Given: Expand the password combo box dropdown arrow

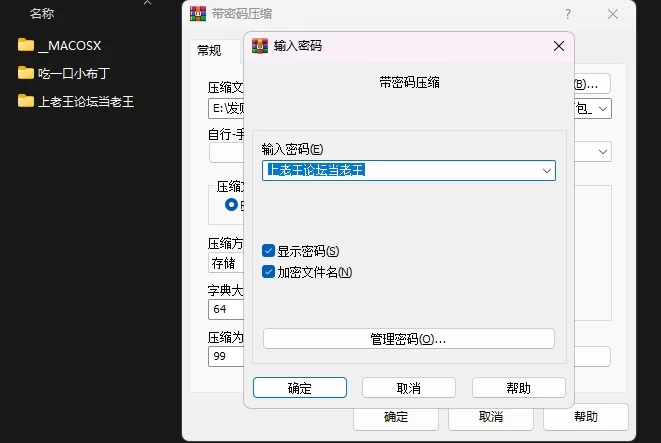Looking at the screenshot, I should [x=547, y=171].
